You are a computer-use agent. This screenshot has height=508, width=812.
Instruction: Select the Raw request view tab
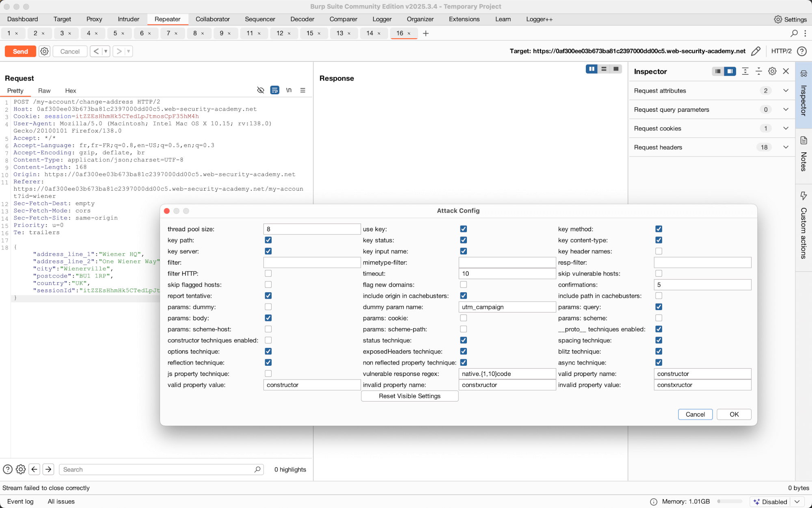44,91
